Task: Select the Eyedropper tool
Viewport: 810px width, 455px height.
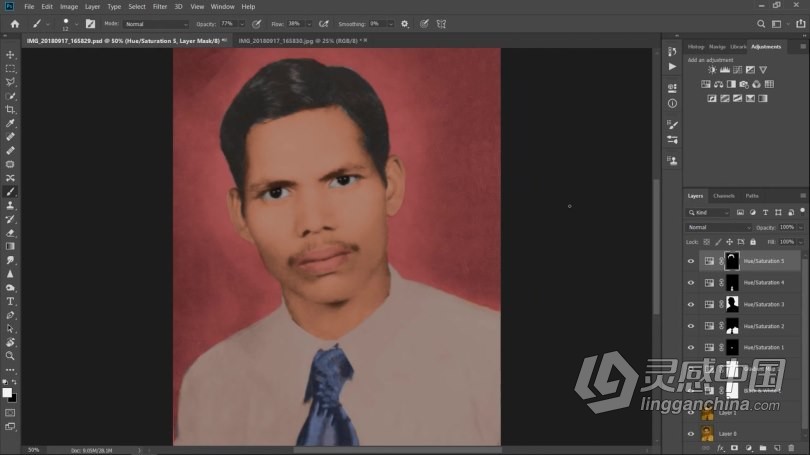Action: pyautogui.click(x=10, y=123)
